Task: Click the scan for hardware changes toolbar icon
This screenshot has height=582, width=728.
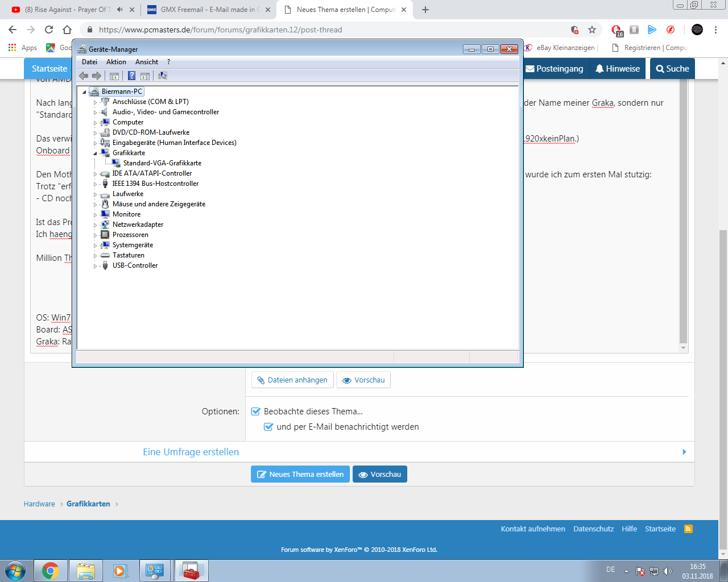Action: [163, 76]
